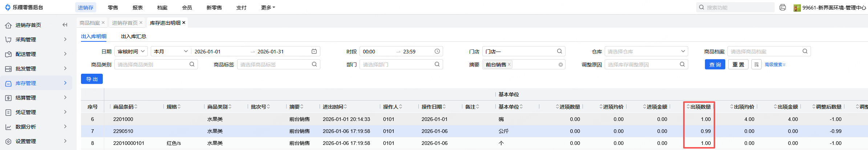Viewport: 868px width, 150px height.
Task: Collapse the left sidebar menu
Action: point(65,25)
